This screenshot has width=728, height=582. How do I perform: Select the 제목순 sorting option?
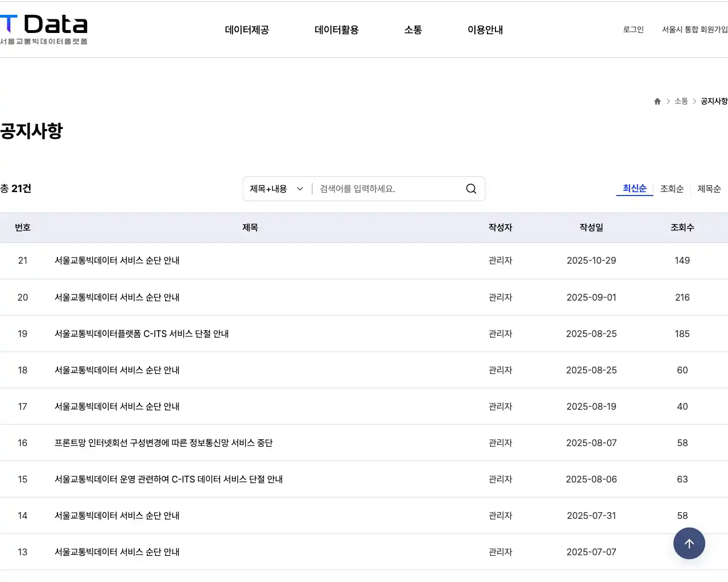709,188
